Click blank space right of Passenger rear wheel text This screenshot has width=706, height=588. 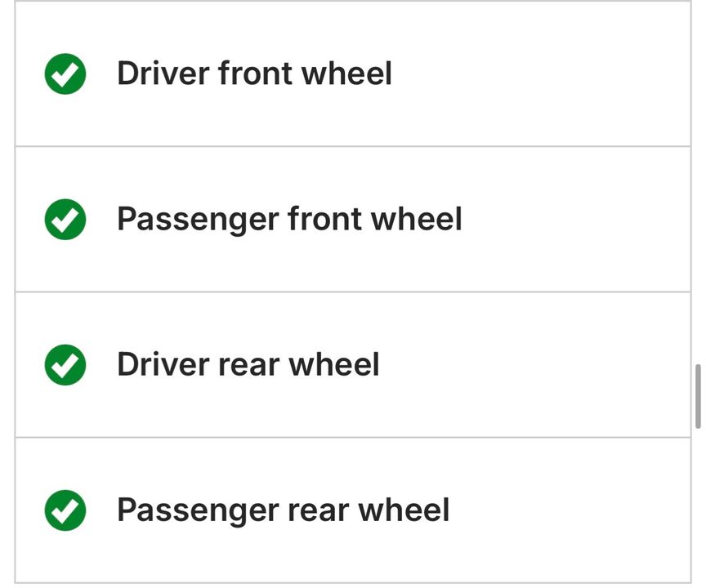coord(564,510)
